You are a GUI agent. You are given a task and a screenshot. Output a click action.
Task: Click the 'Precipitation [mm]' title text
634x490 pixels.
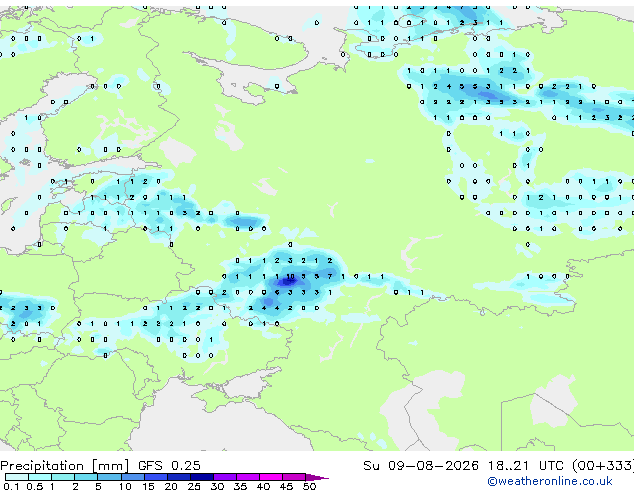click(x=65, y=466)
